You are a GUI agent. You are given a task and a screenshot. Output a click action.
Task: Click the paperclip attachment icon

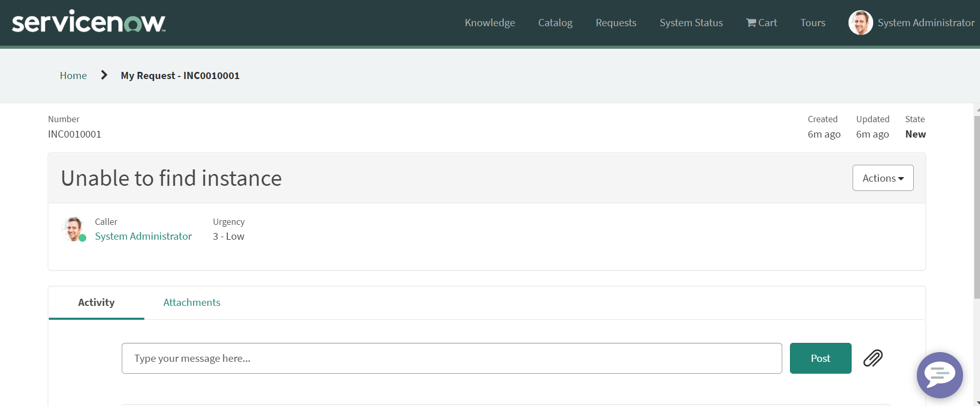[873, 358]
